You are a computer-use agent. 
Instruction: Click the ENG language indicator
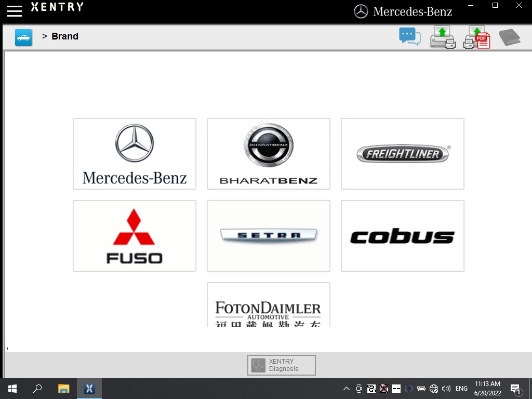[x=461, y=389]
